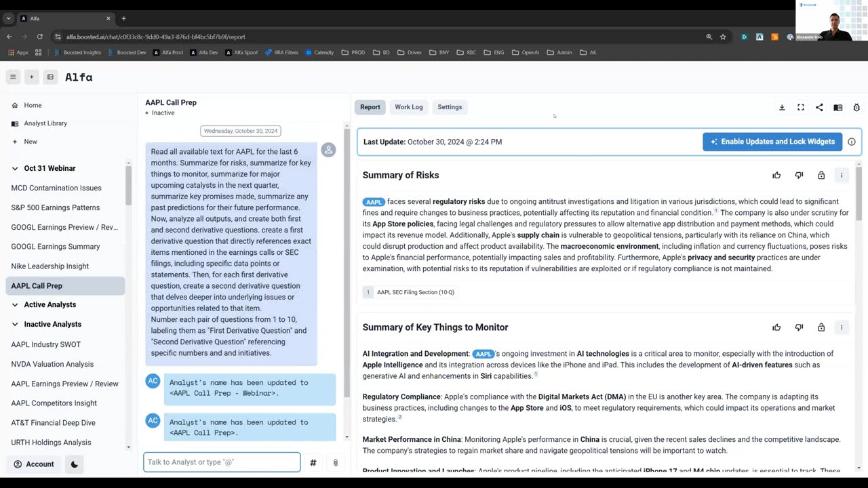Thumbs down Summary of Key Things to Monitor
The height and width of the screenshot is (488, 868).
click(x=799, y=327)
